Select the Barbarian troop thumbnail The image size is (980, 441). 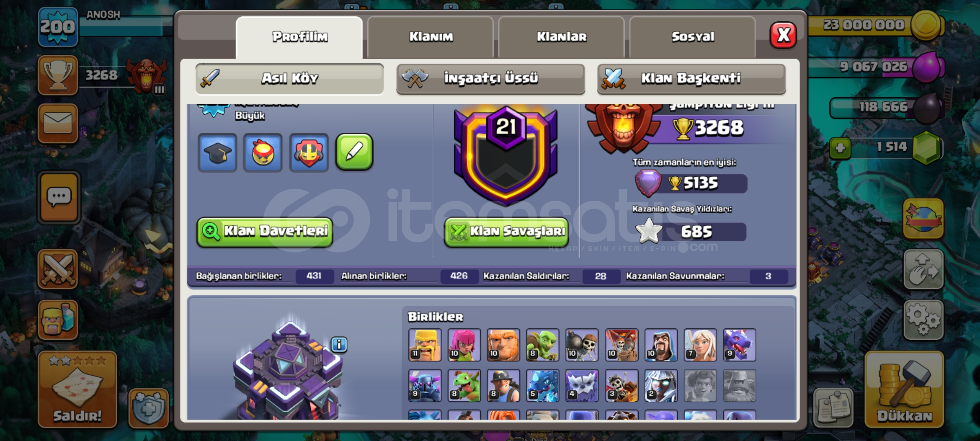[x=425, y=345]
